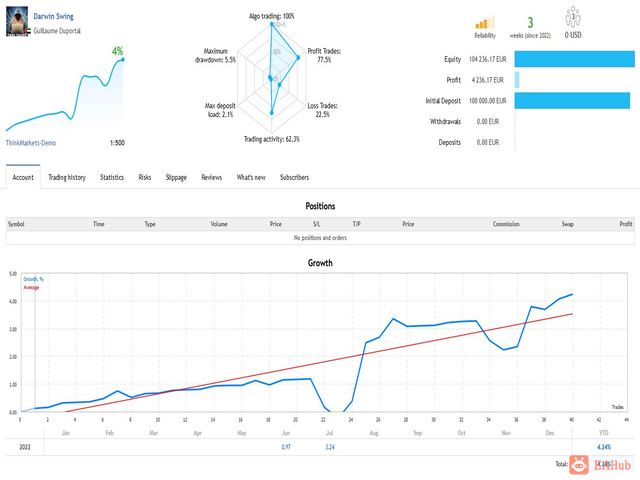
Task: Open the Reviews tab
Action: tap(211, 177)
